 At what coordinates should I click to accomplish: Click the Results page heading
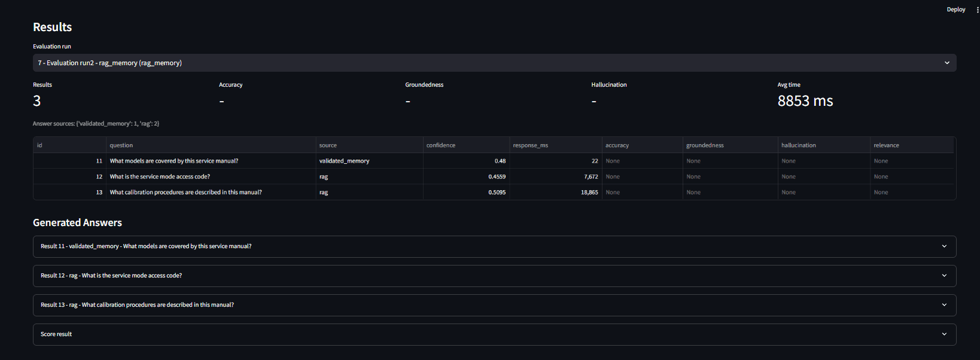point(52,27)
